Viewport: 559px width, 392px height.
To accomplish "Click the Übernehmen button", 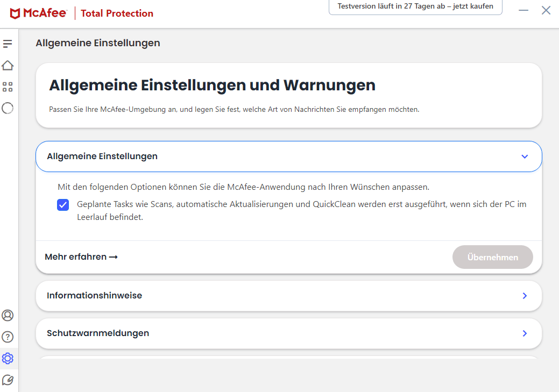I will click(493, 257).
